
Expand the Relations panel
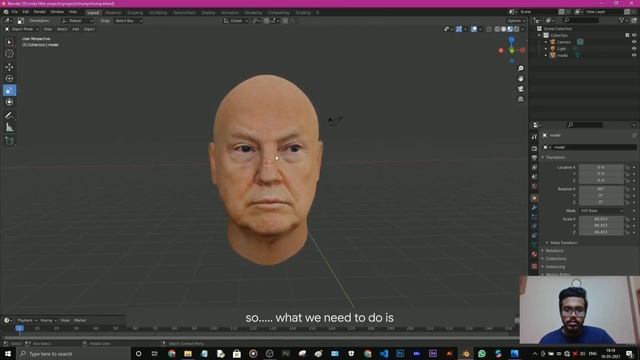pyautogui.click(x=553, y=251)
